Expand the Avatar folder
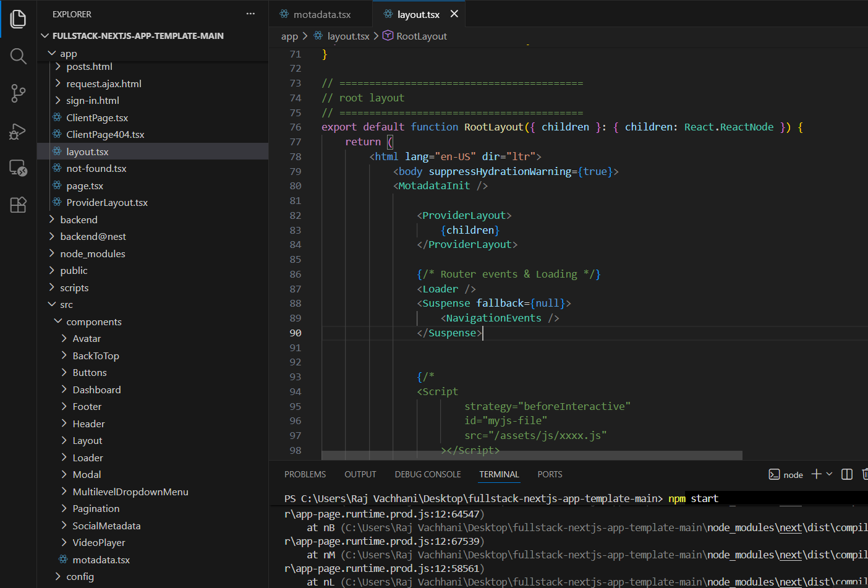 pos(64,338)
